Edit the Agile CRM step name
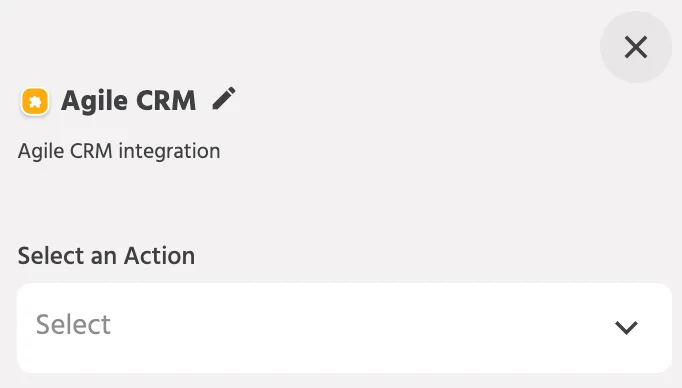 coord(224,98)
